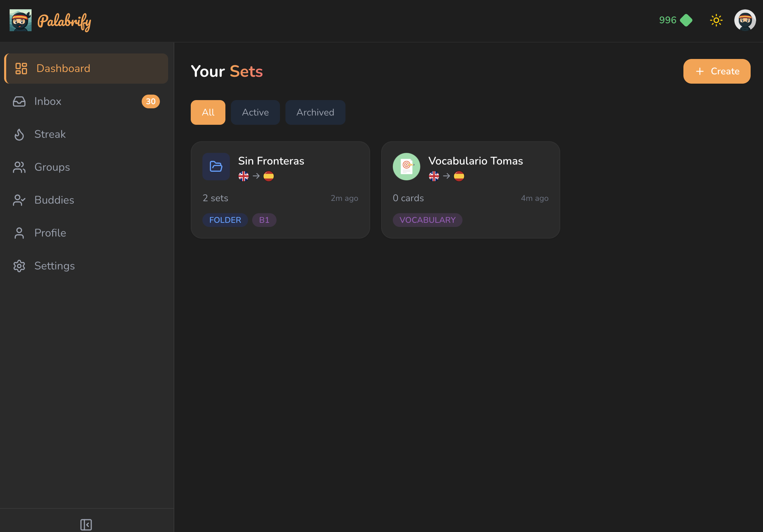
Task: Click the 30 unread inbox badge
Action: tap(151, 101)
